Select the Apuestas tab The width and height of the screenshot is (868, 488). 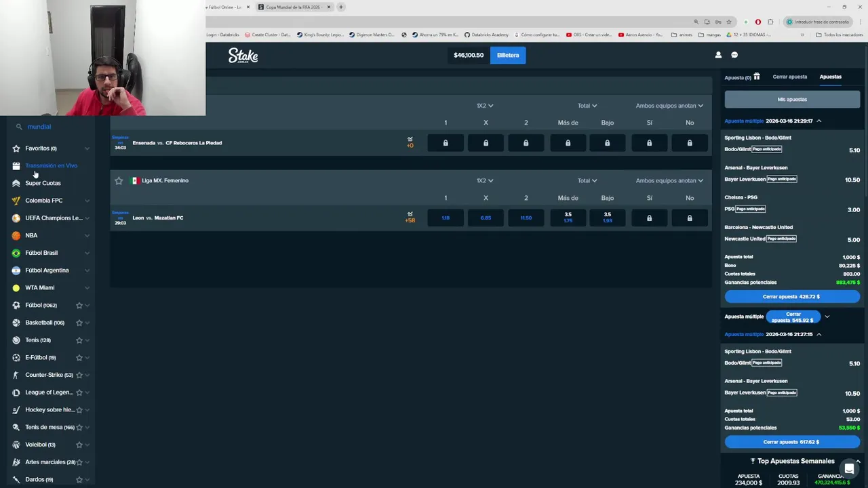pyautogui.click(x=830, y=77)
